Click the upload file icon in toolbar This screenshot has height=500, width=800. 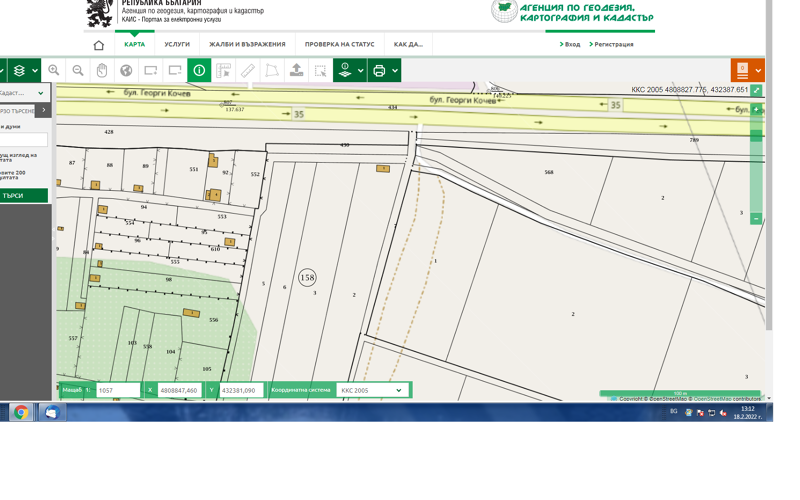tap(296, 71)
